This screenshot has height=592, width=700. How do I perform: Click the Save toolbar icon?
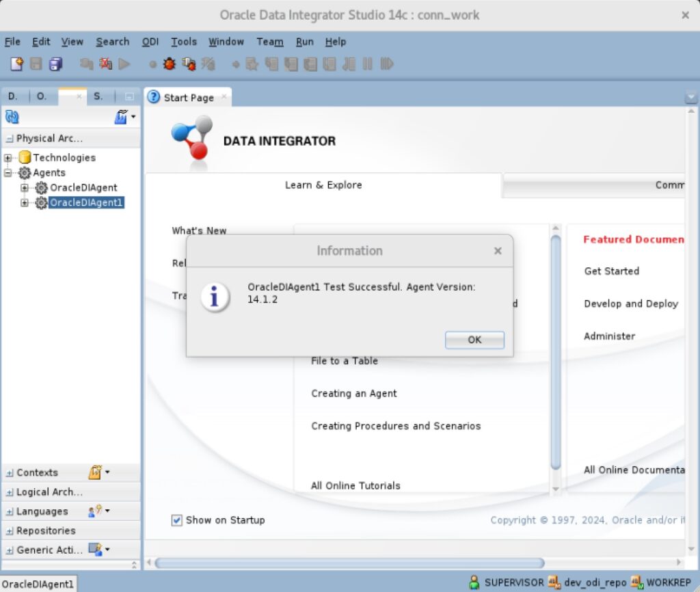36,64
